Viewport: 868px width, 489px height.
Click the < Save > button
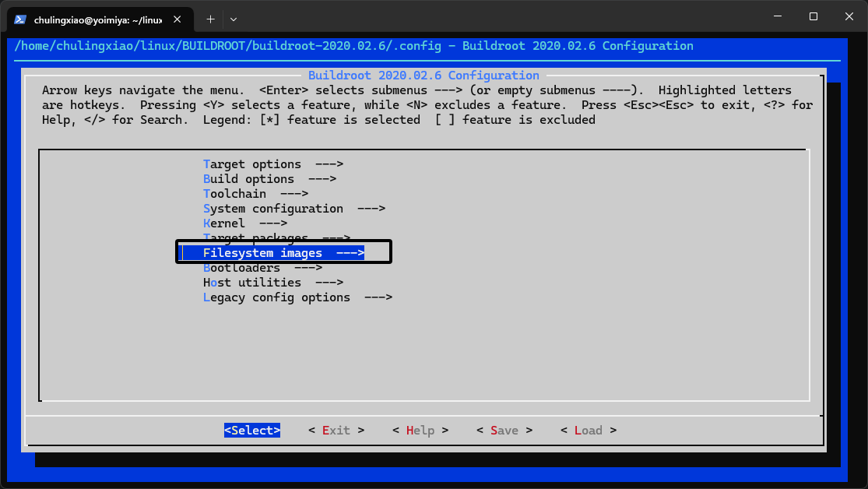tap(504, 431)
